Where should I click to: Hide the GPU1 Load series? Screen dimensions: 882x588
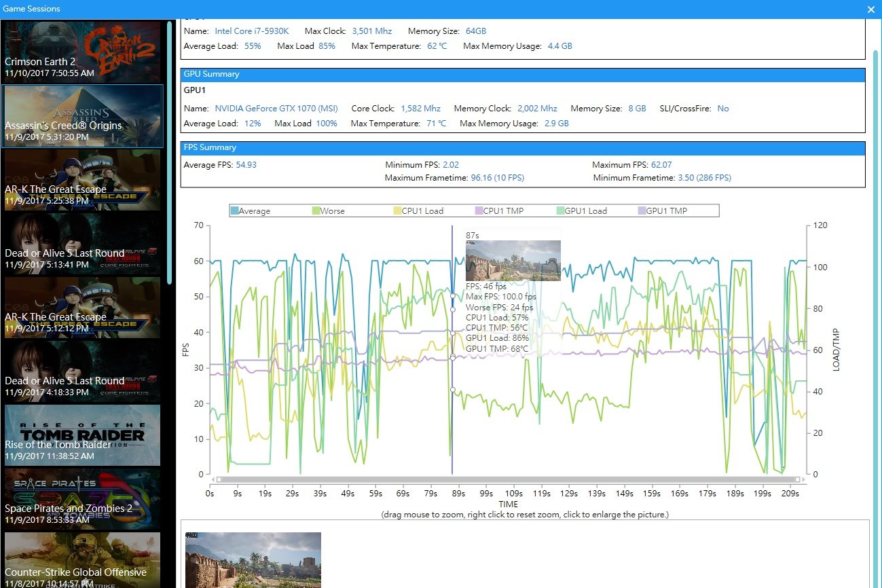[581, 211]
